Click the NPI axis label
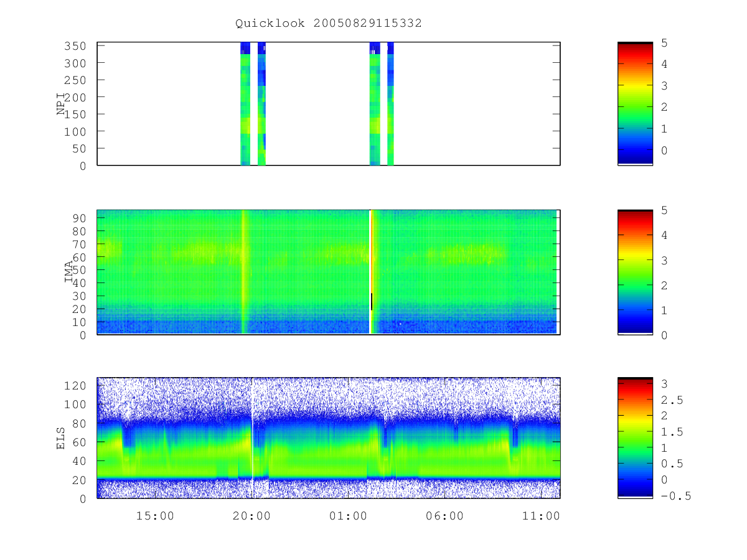747x560 pixels. (x=62, y=104)
